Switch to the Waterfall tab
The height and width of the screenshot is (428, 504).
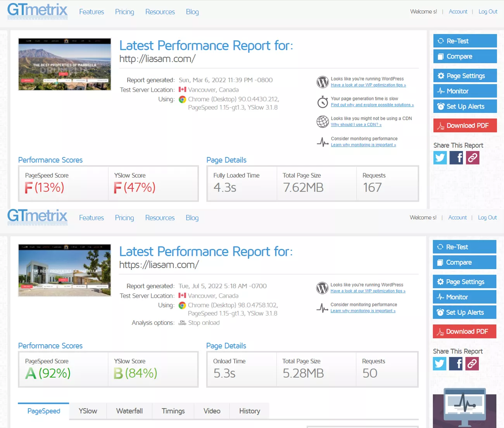[129, 411]
